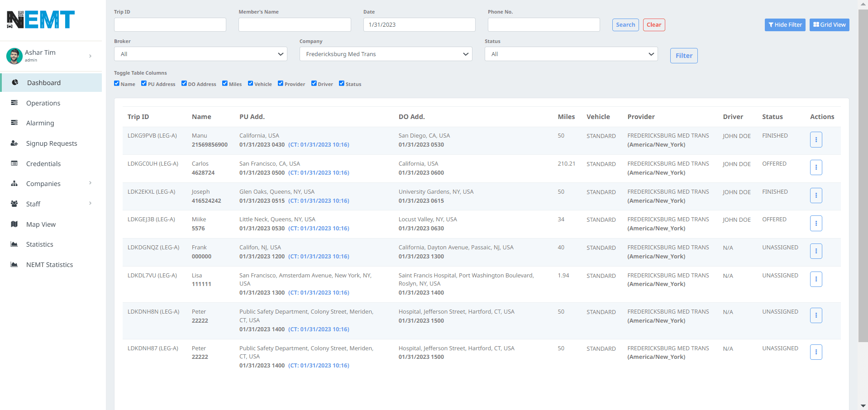This screenshot has width=868, height=410.
Task: Expand the Status filter dropdown
Action: pos(571,54)
